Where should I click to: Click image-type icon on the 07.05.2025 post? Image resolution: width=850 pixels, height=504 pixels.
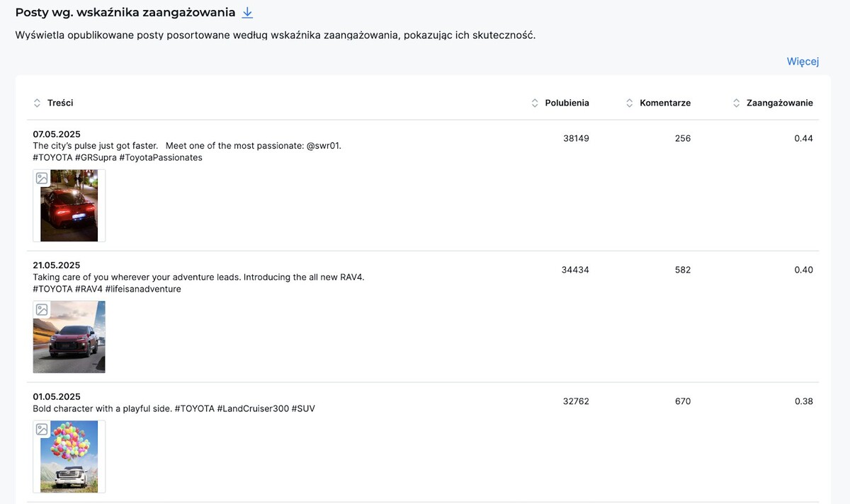pos(42,178)
